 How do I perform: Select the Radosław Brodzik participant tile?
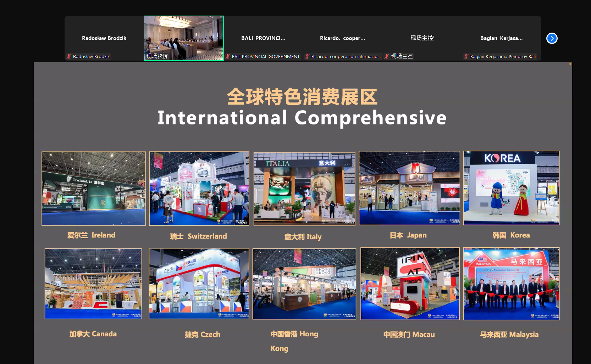(104, 38)
